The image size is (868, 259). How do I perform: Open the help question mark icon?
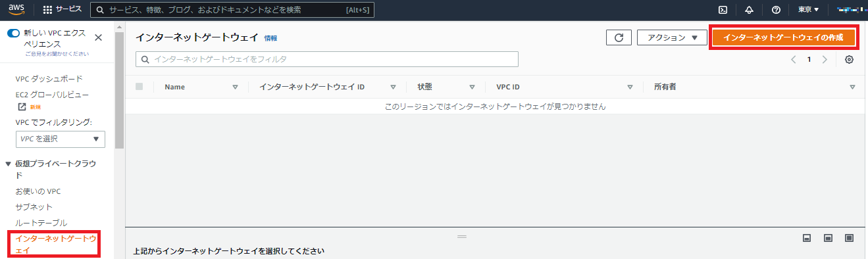pos(776,10)
